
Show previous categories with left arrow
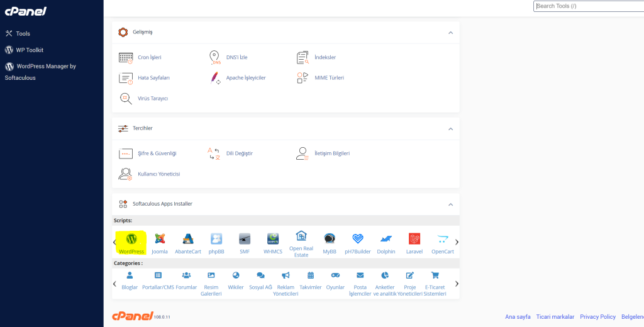pyautogui.click(x=114, y=284)
